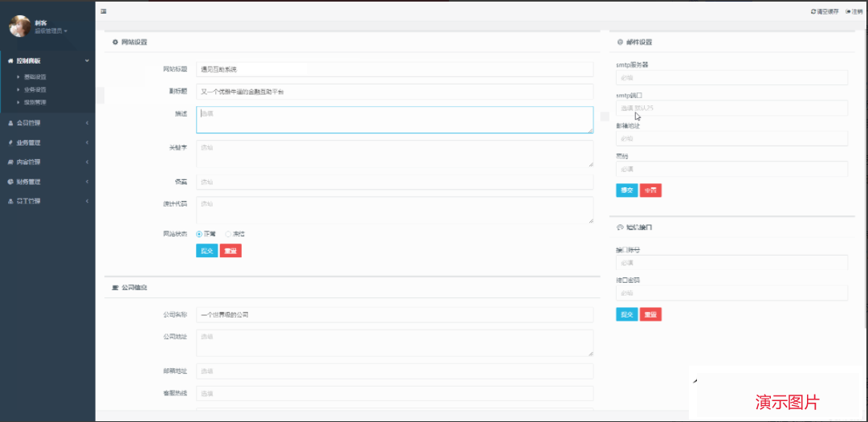Click the home icon beside 控制面板

10,60
